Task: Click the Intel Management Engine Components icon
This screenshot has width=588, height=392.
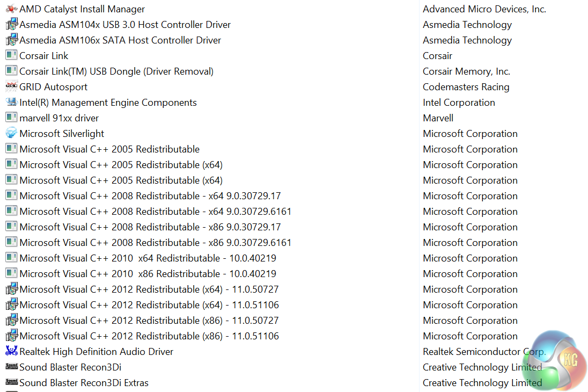Action: pyautogui.click(x=11, y=102)
